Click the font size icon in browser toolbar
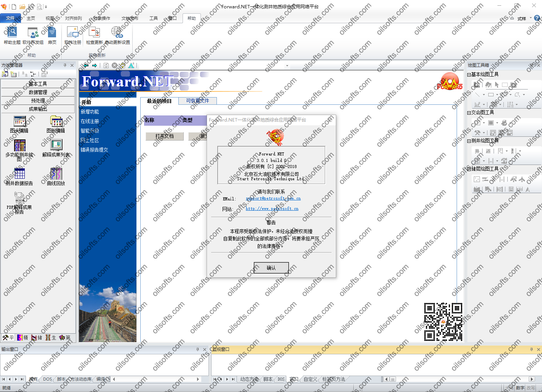542x392 pixels. (x=131, y=66)
